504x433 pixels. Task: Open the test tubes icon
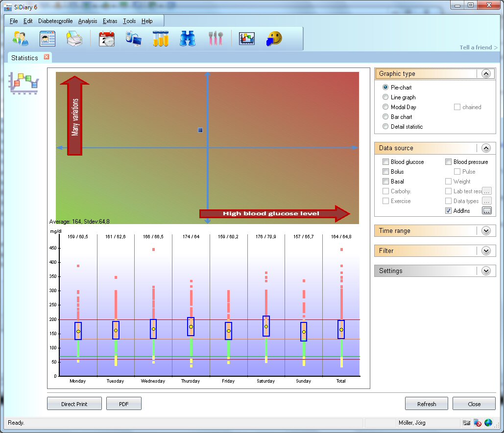coord(160,38)
